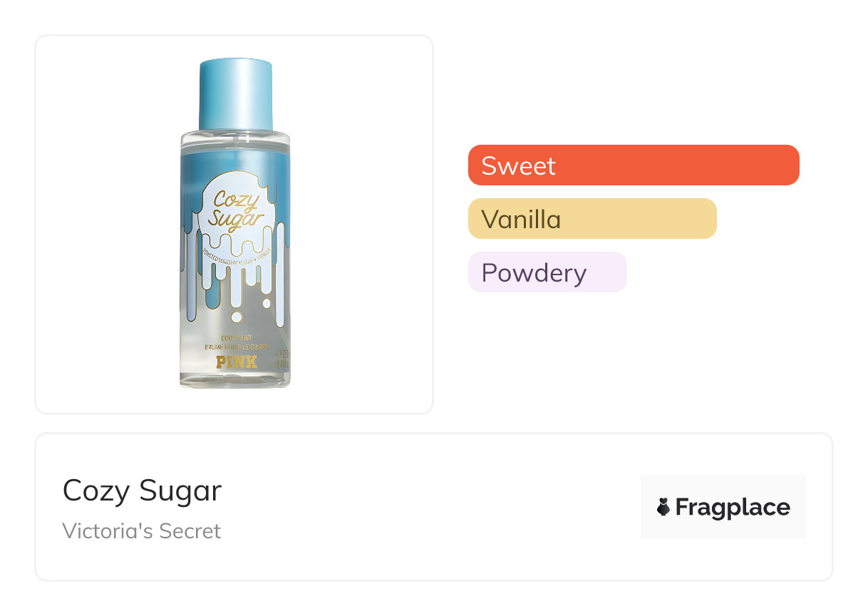Open the Cozy Sugar title below the image
The image size is (868, 616).
point(142,491)
